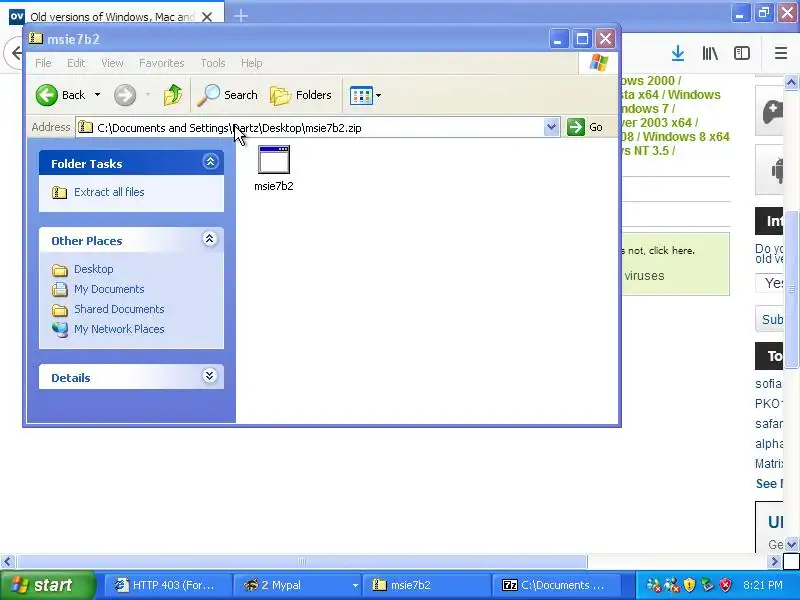
Task: Open the Edit menu
Action: (76, 63)
